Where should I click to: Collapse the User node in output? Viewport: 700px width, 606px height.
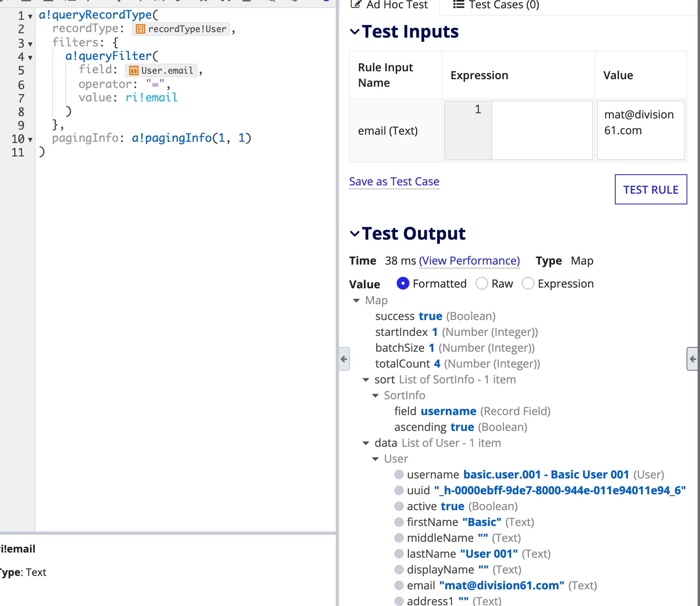click(x=375, y=459)
